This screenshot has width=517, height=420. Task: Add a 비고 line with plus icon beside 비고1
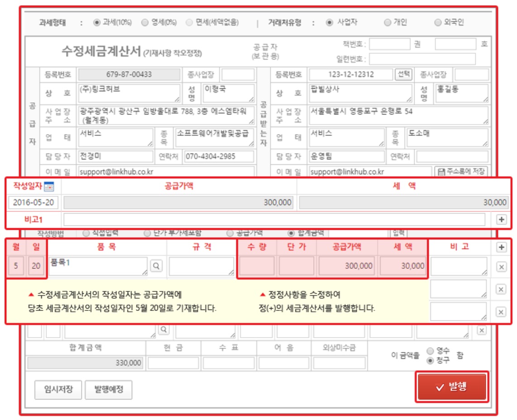click(501, 220)
